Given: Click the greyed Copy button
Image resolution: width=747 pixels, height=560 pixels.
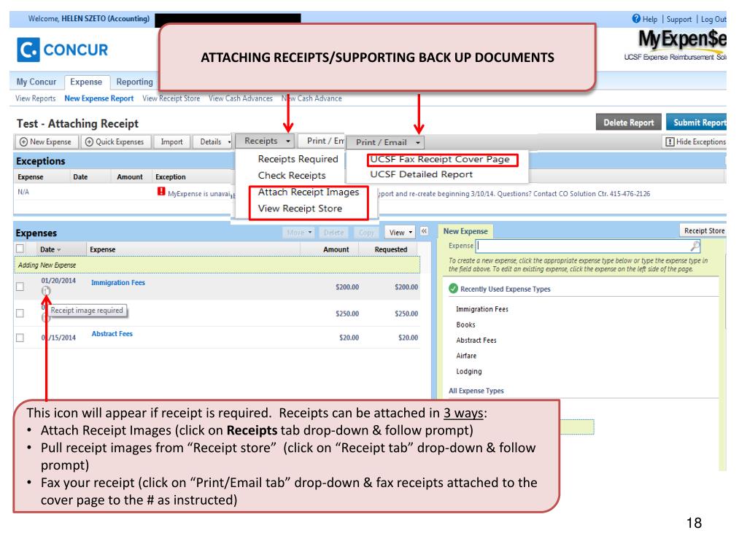Looking at the screenshot, I should point(366,233).
